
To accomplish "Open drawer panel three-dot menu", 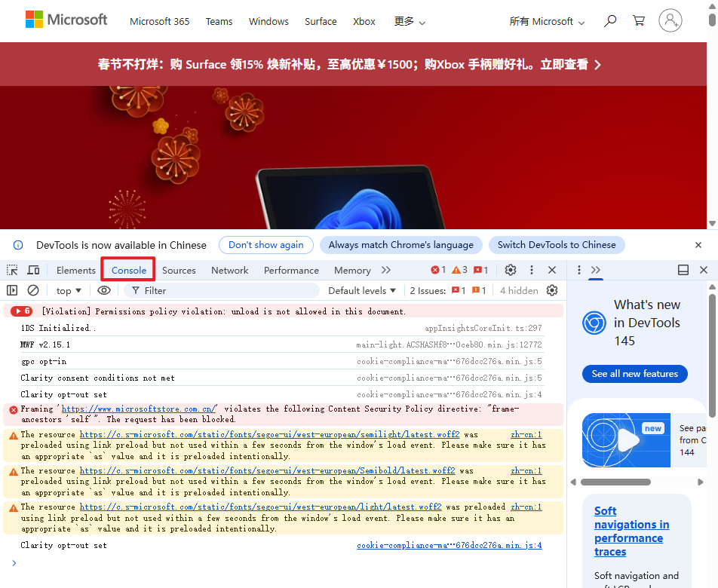I will [578, 270].
